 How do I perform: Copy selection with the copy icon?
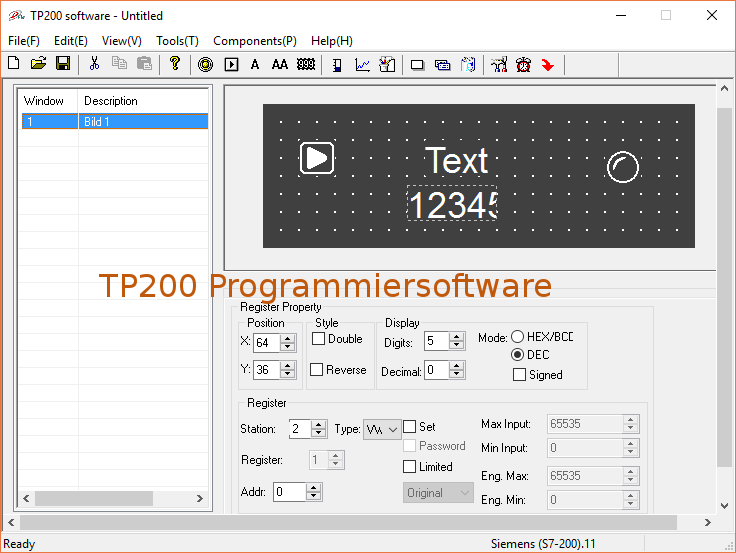pyautogui.click(x=119, y=63)
